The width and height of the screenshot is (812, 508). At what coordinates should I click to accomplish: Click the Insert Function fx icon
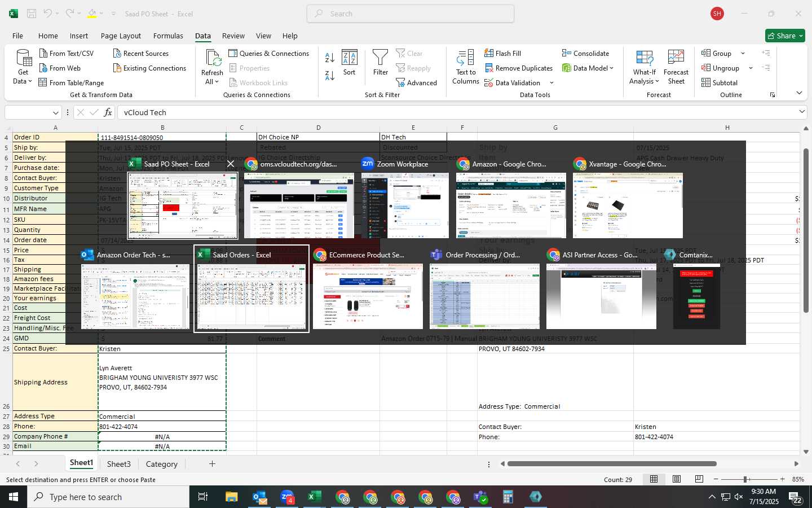coord(108,112)
